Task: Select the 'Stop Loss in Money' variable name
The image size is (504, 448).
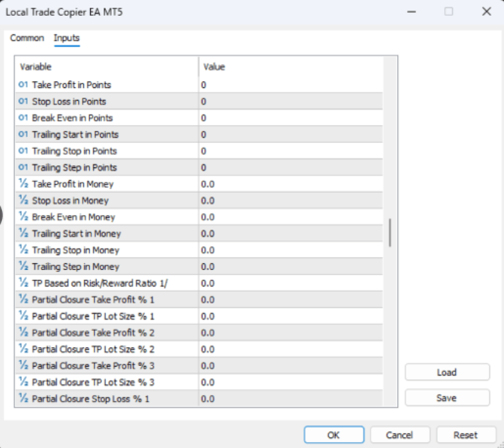Action: coord(70,201)
